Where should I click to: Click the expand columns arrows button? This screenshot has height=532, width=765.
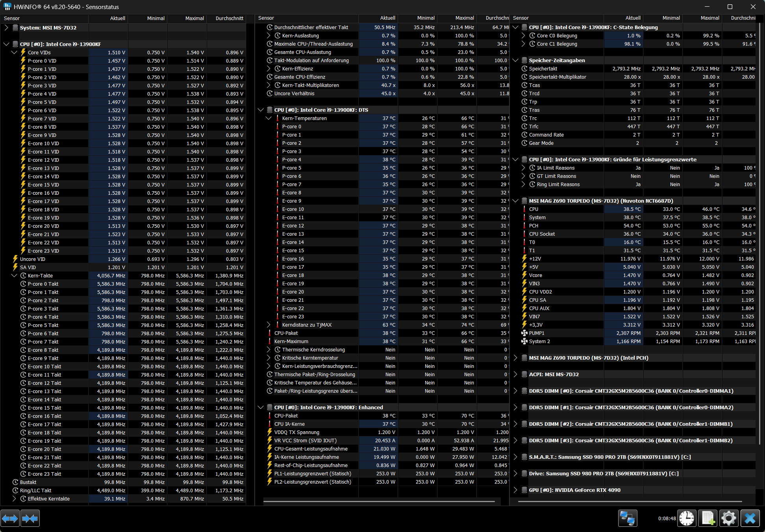click(10, 518)
